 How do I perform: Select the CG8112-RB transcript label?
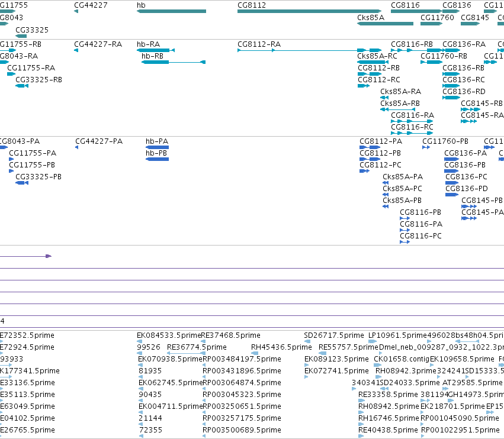pyautogui.click(x=378, y=68)
